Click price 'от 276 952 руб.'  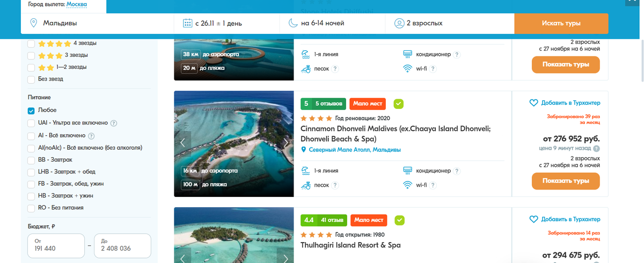point(570,138)
